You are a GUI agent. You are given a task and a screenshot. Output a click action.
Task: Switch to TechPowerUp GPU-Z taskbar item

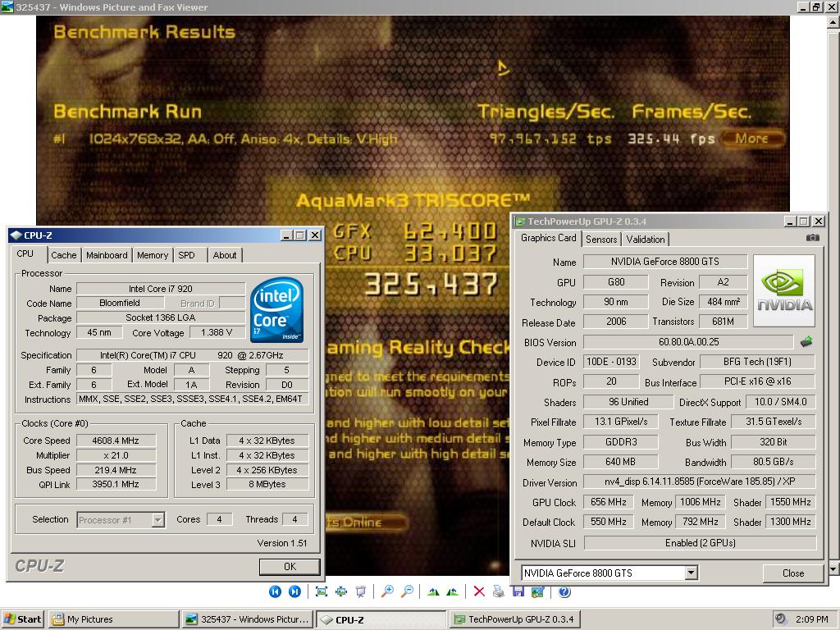515,619
